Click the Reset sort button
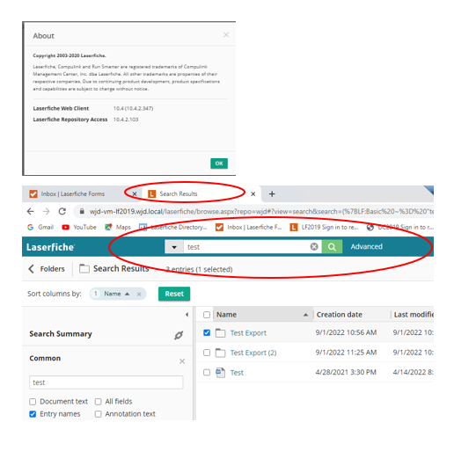The height and width of the screenshot is (466, 476). tap(174, 294)
